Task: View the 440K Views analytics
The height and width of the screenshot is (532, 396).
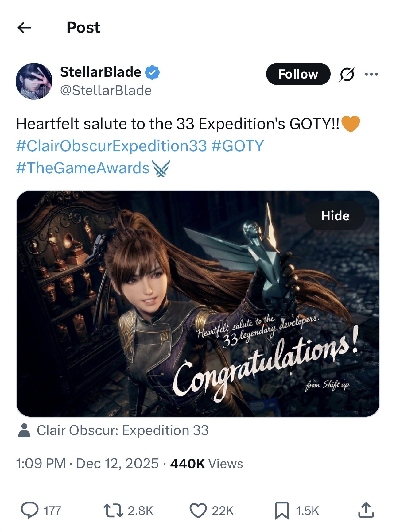Action: (x=206, y=463)
